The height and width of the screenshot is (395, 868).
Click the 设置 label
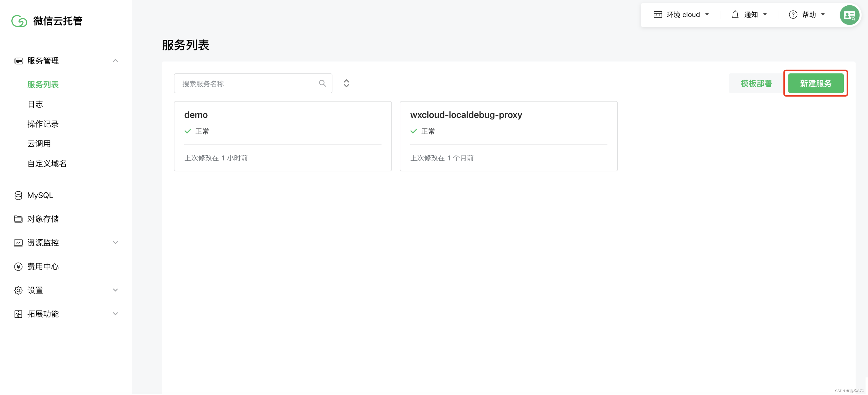(x=35, y=290)
